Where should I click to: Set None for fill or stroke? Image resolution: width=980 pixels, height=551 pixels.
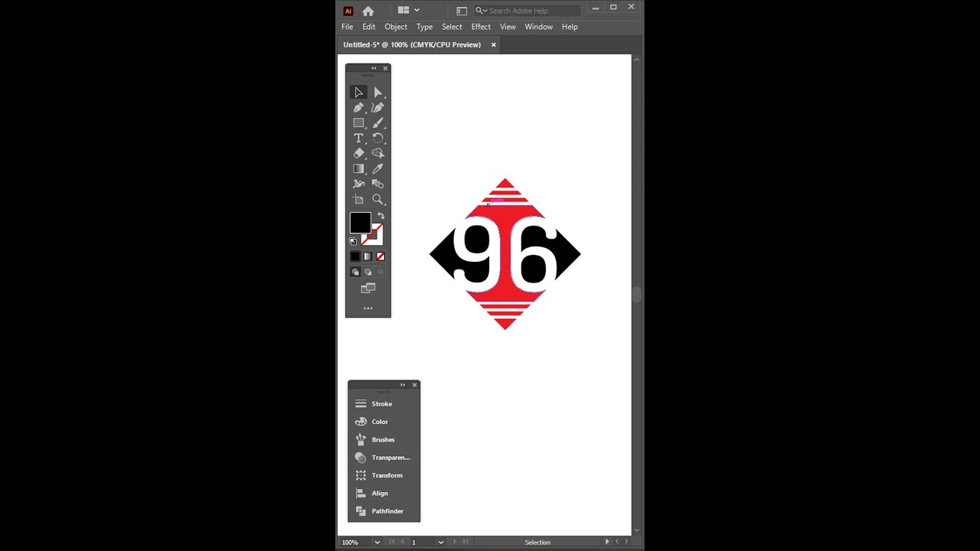(381, 256)
